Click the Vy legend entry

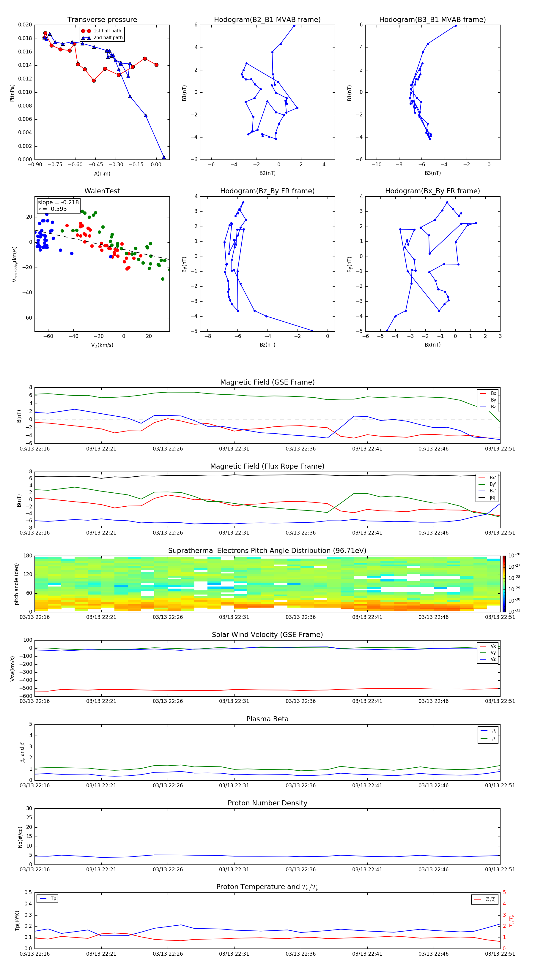click(x=488, y=653)
